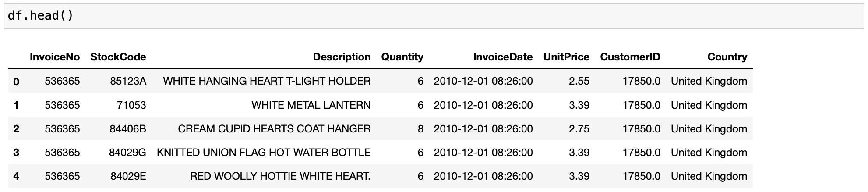The image size is (868, 192).
Task: Click row index 2
Action: (x=16, y=129)
